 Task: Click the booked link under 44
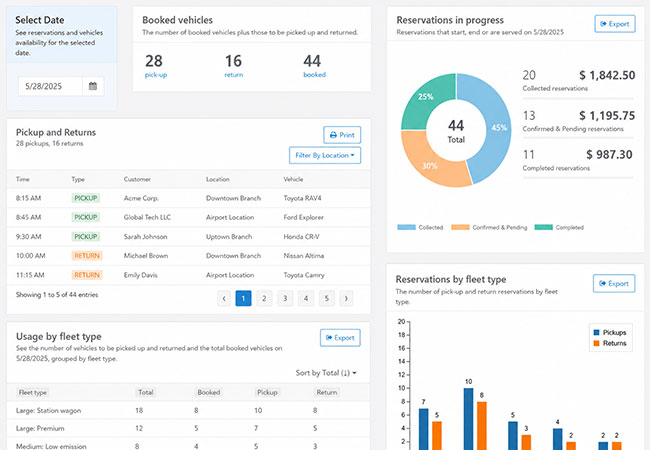click(315, 75)
